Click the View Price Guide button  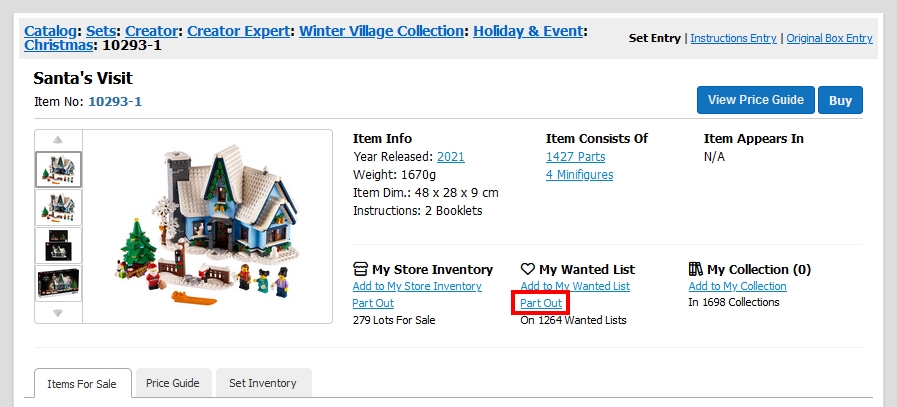755,100
